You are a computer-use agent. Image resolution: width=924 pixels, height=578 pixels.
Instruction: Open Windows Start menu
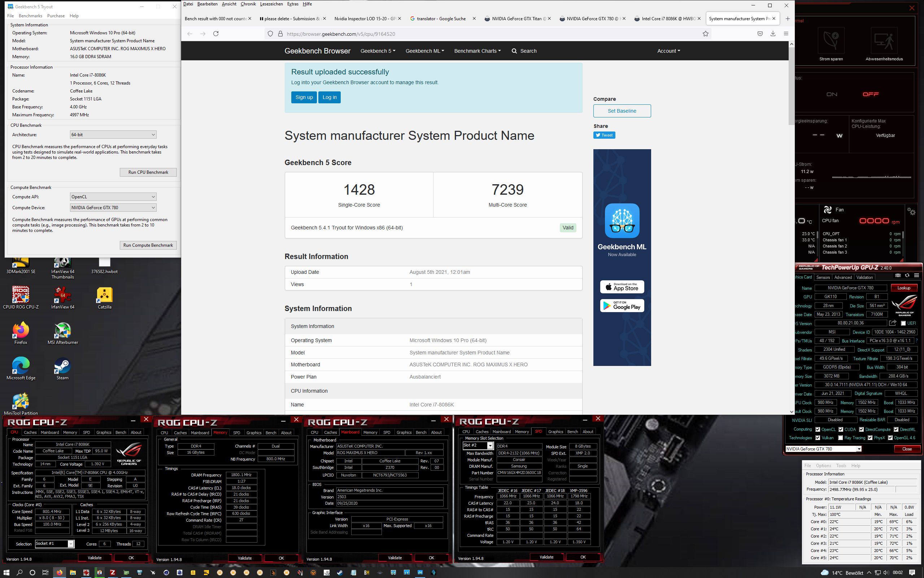point(7,572)
